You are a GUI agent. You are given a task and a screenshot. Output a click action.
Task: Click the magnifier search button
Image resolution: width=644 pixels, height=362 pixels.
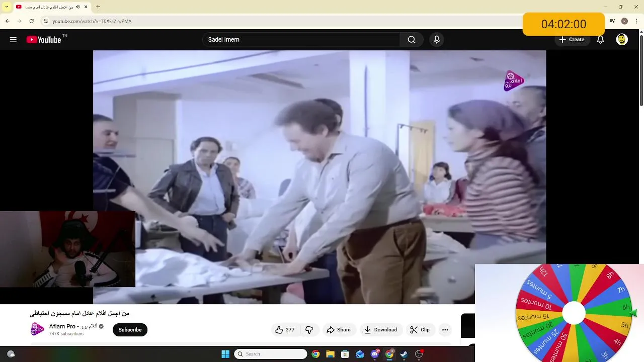point(412,40)
